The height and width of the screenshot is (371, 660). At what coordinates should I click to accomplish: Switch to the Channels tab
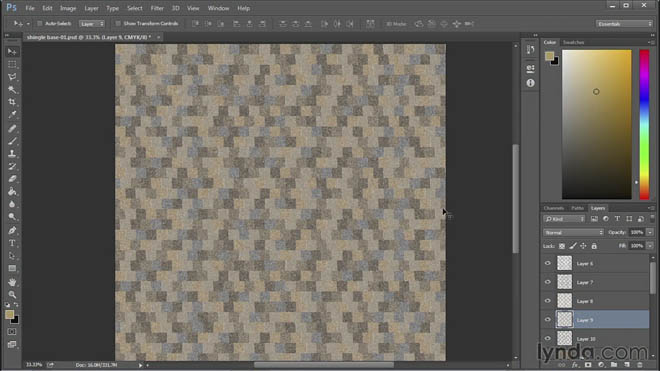click(554, 208)
